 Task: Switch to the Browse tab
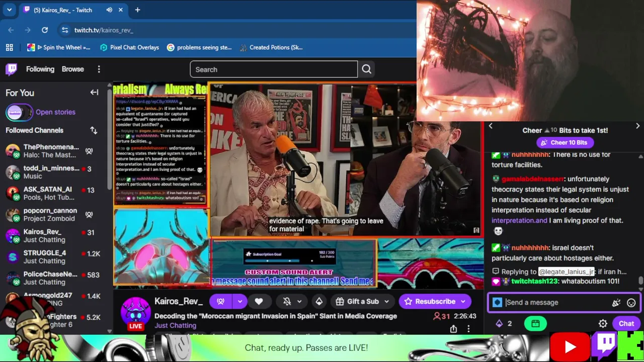(x=73, y=69)
